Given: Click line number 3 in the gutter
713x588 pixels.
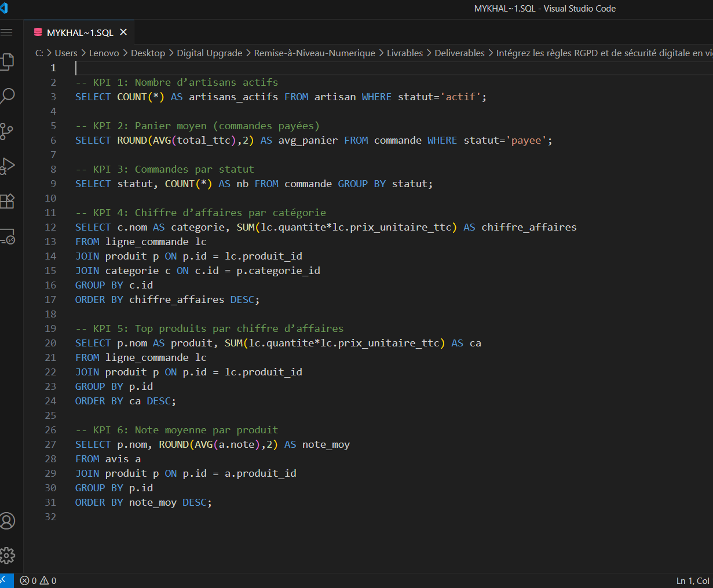Looking at the screenshot, I should tap(53, 97).
